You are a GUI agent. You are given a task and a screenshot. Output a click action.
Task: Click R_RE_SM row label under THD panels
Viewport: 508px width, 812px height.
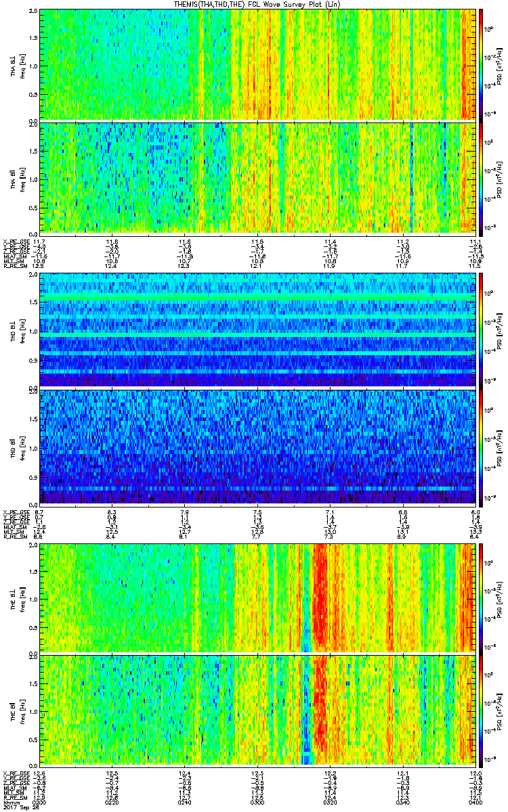click(x=14, y=537)
